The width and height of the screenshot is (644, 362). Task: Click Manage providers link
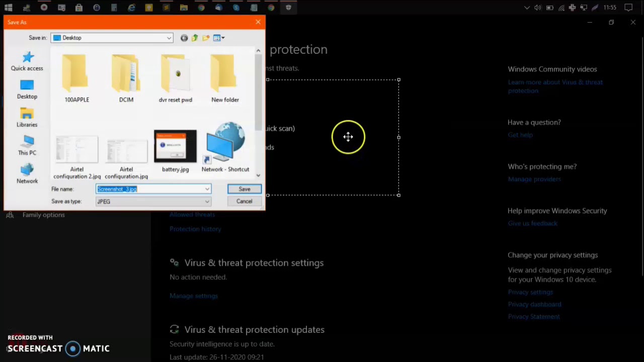click(534, 179)
